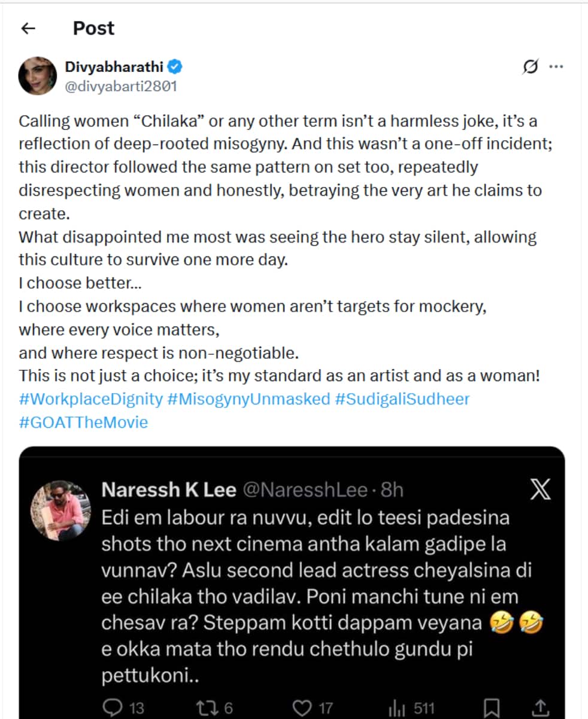
Task: Click the reply comment icon
Action: click(x=113, y=708)
